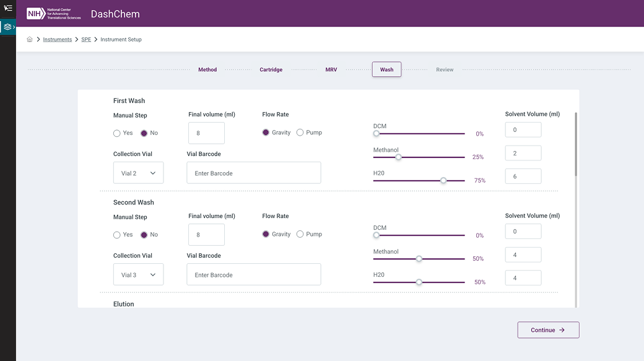Image resolution: width=644 pixels, height=361 pixels.
Task: Go to the Cartridge step tab
Action: [x=271, y=70]
